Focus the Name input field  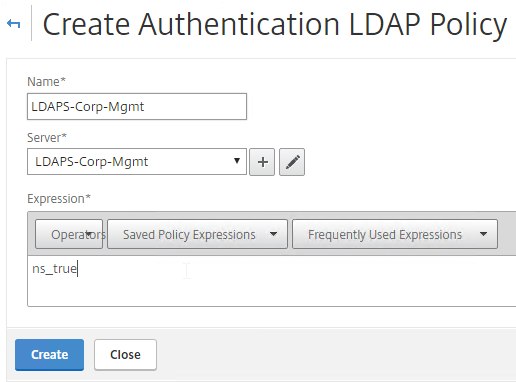point(137,106)
